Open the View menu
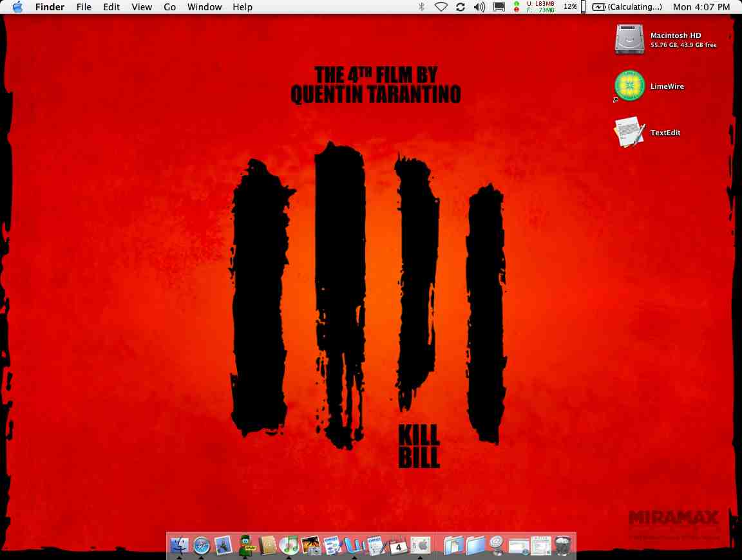 [142, 6]
